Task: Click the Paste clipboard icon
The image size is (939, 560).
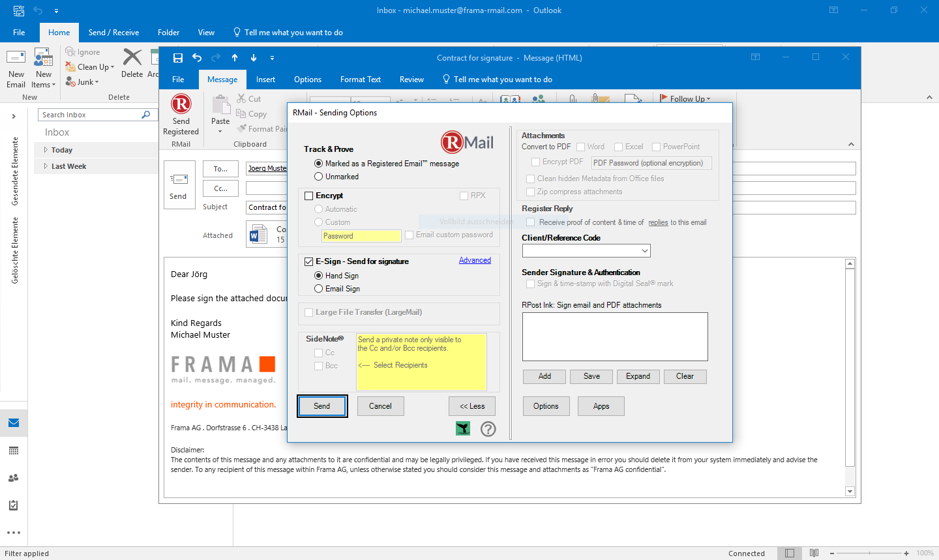Action: (220, 104)
